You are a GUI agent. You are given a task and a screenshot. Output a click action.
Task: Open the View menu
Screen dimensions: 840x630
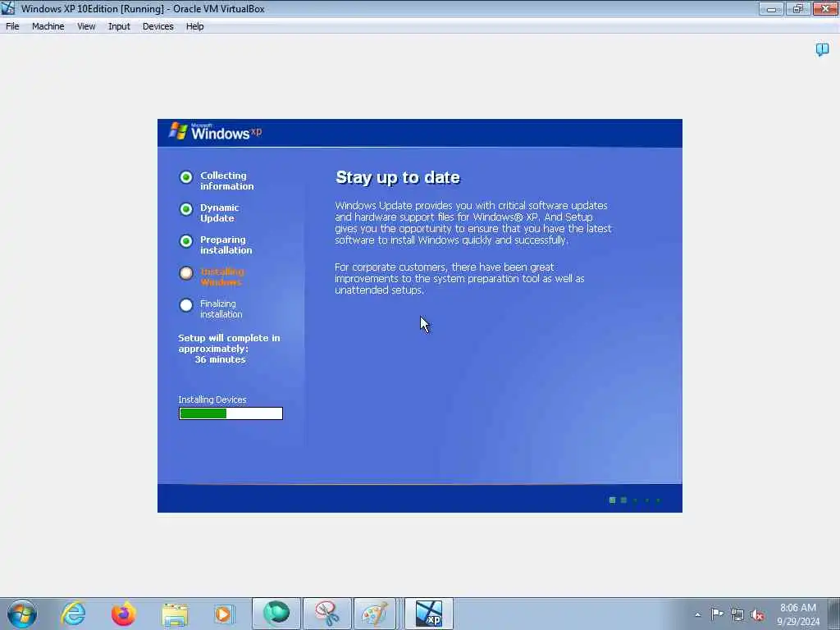pyautogui.click(x=85, y=26)
